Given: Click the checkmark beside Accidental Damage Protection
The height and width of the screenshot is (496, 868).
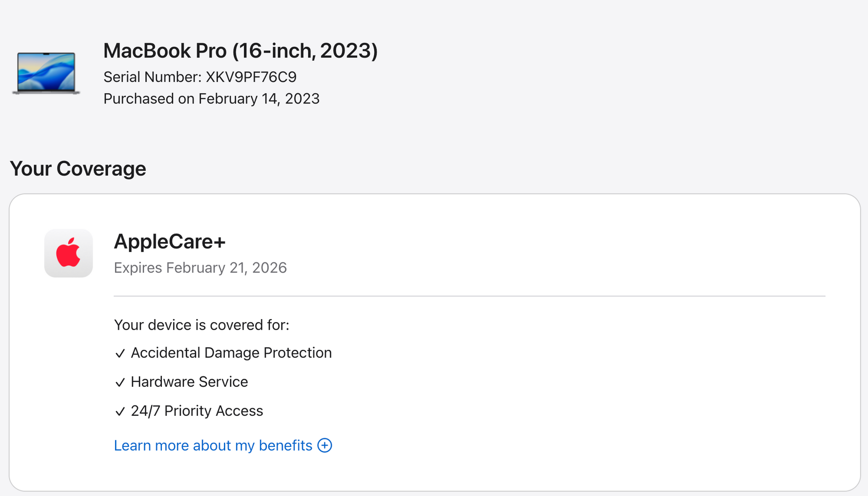Looking at the screenshot, I should 120,353.
